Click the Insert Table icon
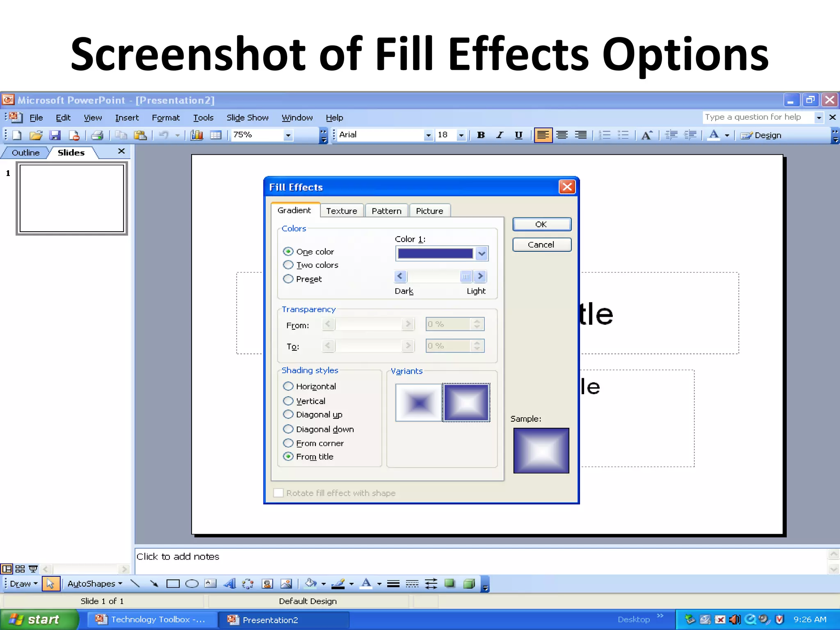Screen dimensions: 840x630 216,135
